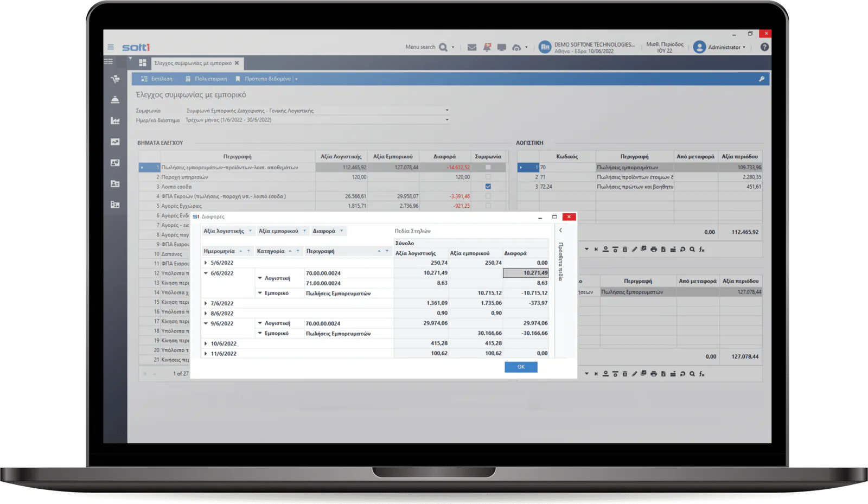The width and height of the screenshot is (868, 504).
Task: Click OK in the Διαφορές dialog
Action: [x=521, y=367]
